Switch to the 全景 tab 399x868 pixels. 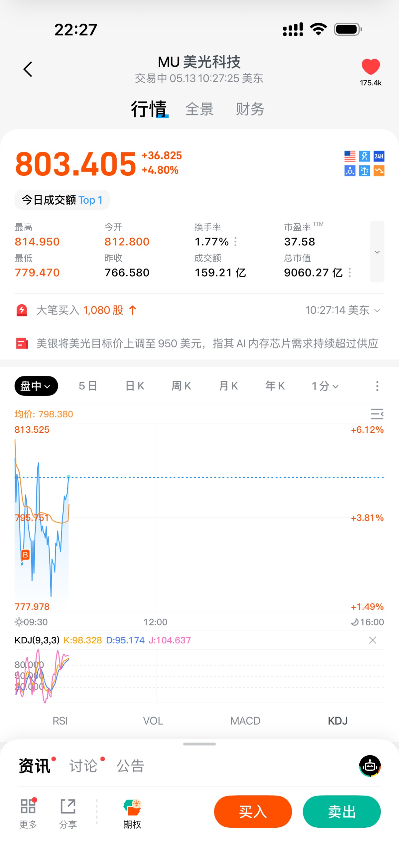[199, 109]
